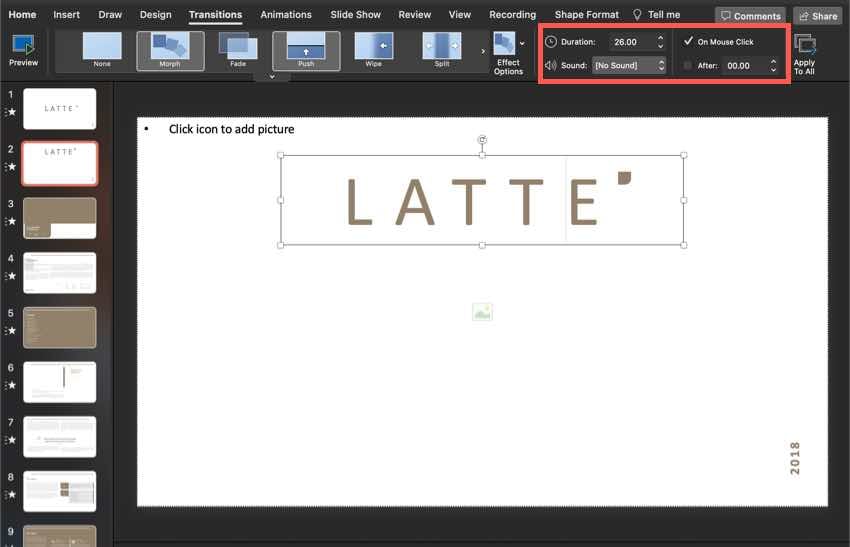This screenshot has width=850, height=547.
Task: Open the Sound dropdown menu
Action: [628, 66]
